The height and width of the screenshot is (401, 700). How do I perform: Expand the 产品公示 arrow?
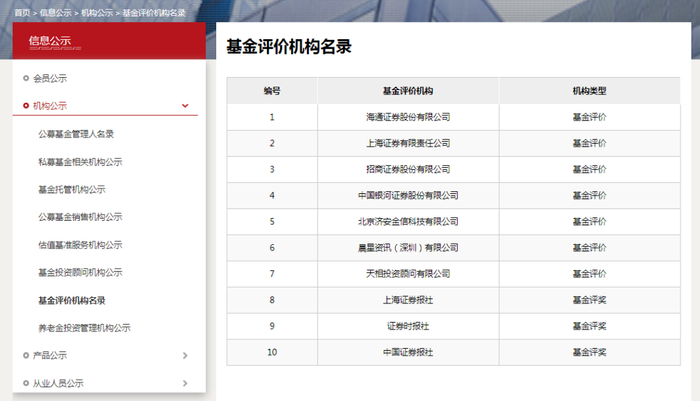185,355
